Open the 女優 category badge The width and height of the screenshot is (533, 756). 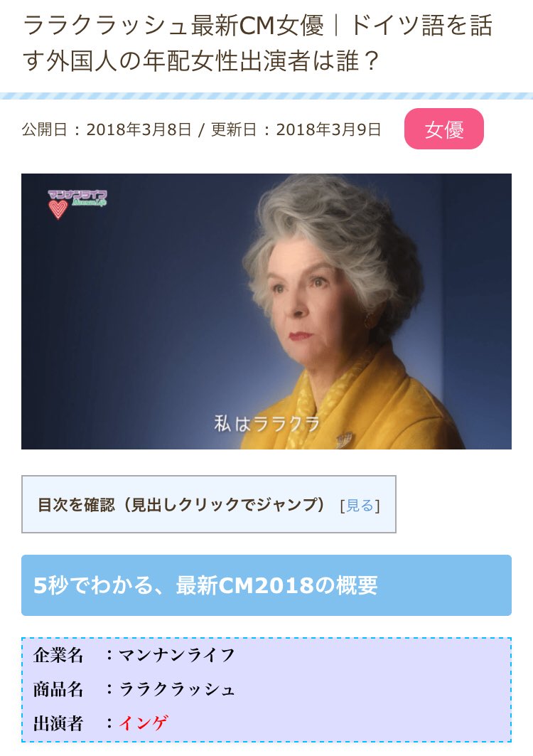point(444,129)
